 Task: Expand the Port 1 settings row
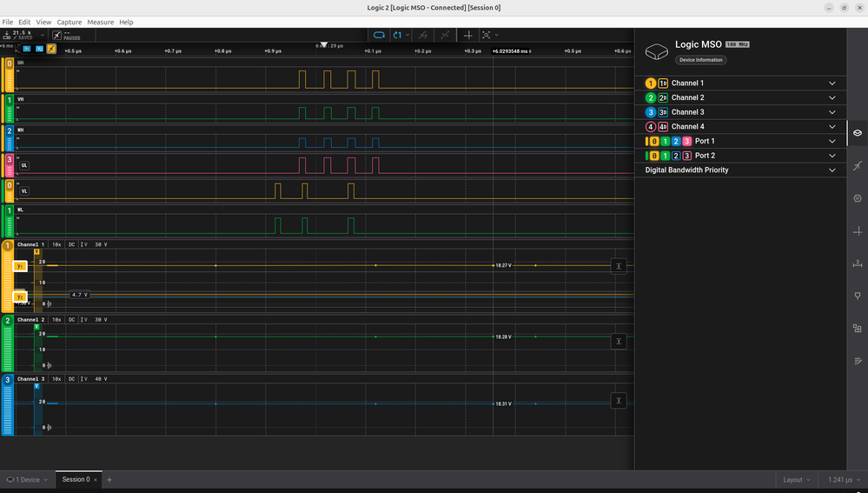(x=740, y=141)
